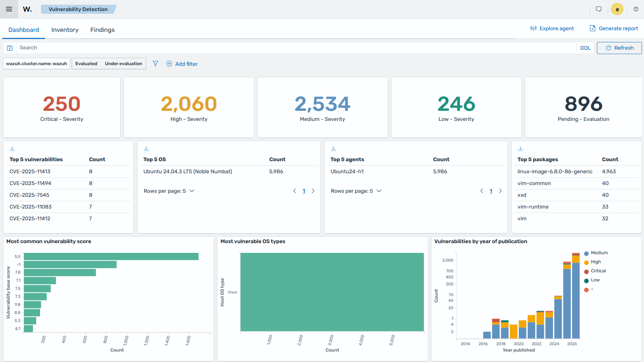Click the Refresh button
The height and width of the screenshot is (362, 644).
[619, 48]
